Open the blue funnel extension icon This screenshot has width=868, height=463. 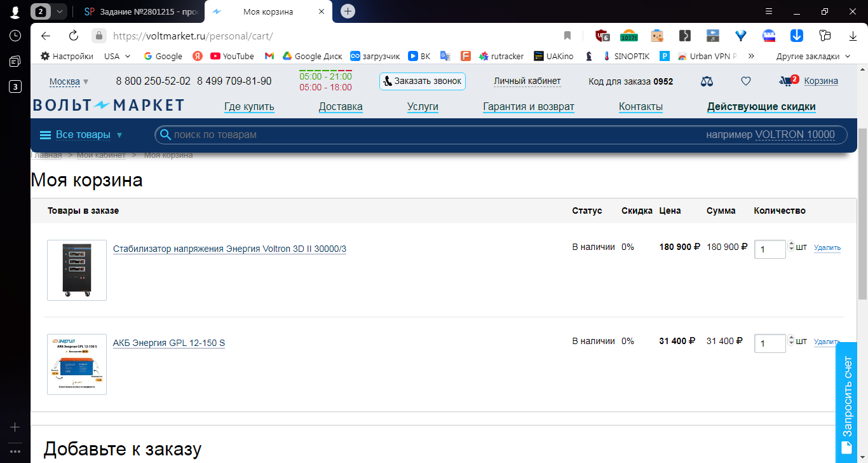[741, 36]
